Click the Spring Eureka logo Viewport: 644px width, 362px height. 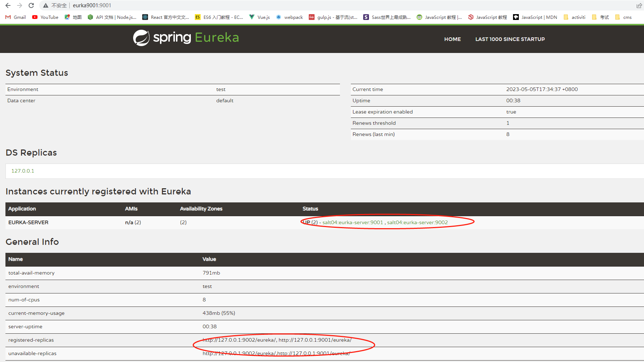(x=186, y=38)
